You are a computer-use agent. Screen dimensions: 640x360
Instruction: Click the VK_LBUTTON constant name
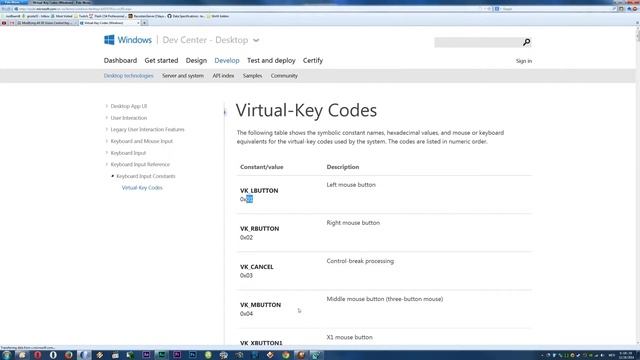click(x=259, y=191)
